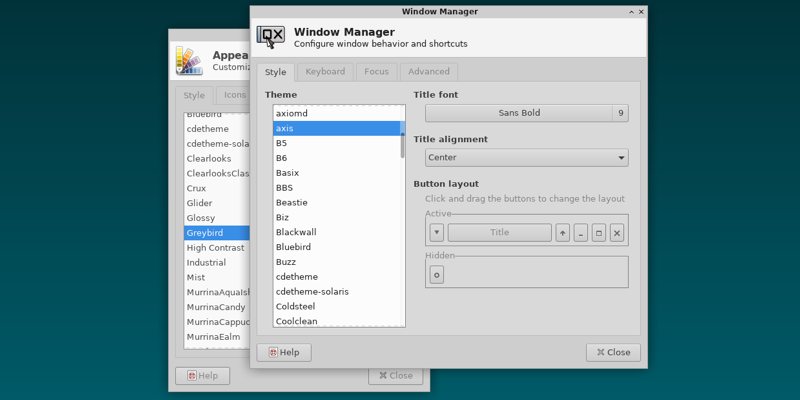The image size is (800, 400).
Task: Select the Biz theme
Action: point(337,217)
